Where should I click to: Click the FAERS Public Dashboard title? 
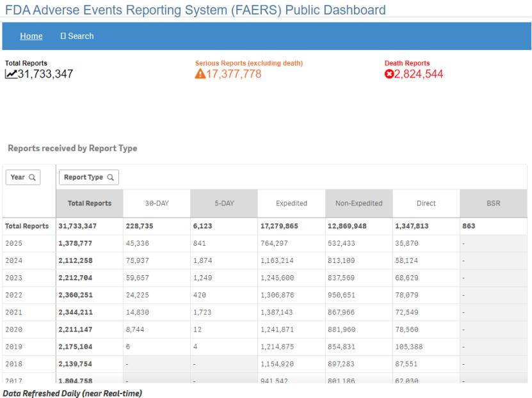195,10
